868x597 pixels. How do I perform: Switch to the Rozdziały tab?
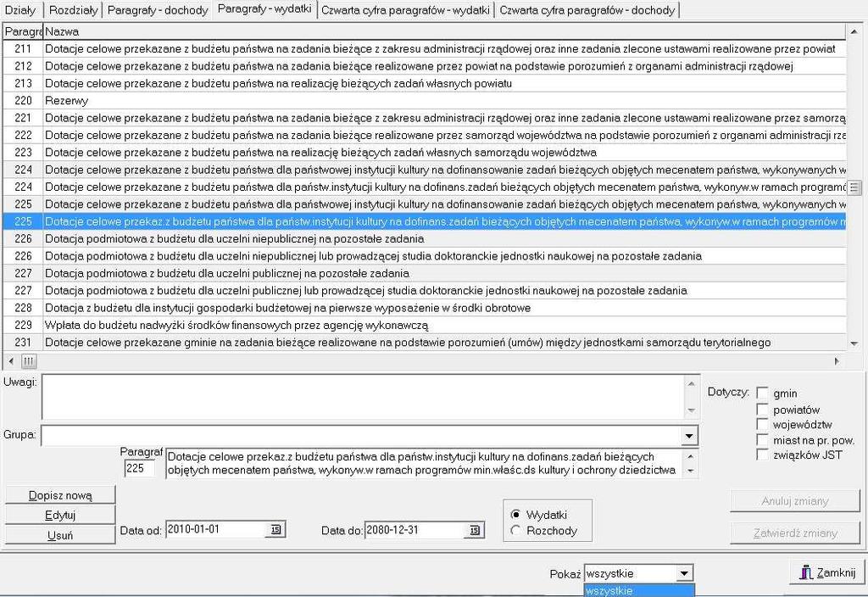click(73, 10)
